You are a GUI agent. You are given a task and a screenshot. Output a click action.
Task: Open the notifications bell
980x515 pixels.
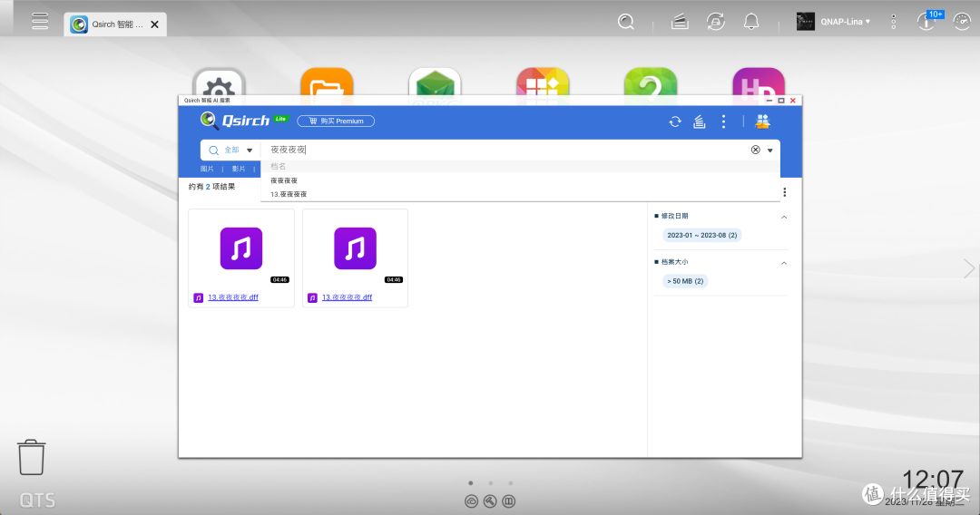tap(751, 22)
